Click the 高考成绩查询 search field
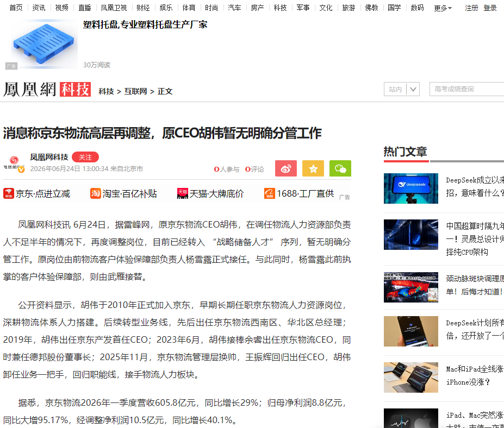 pyautogui.click(x=466, y=89)
